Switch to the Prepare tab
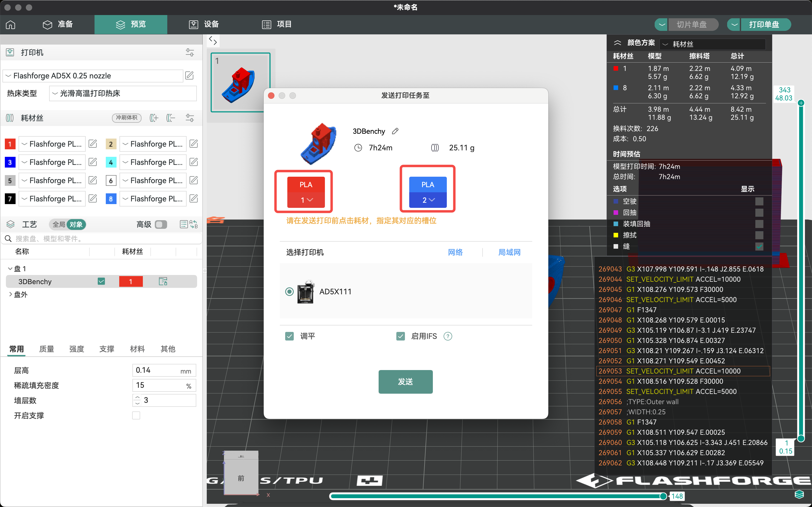The image size is (812, 507). [x=58, y=24]
